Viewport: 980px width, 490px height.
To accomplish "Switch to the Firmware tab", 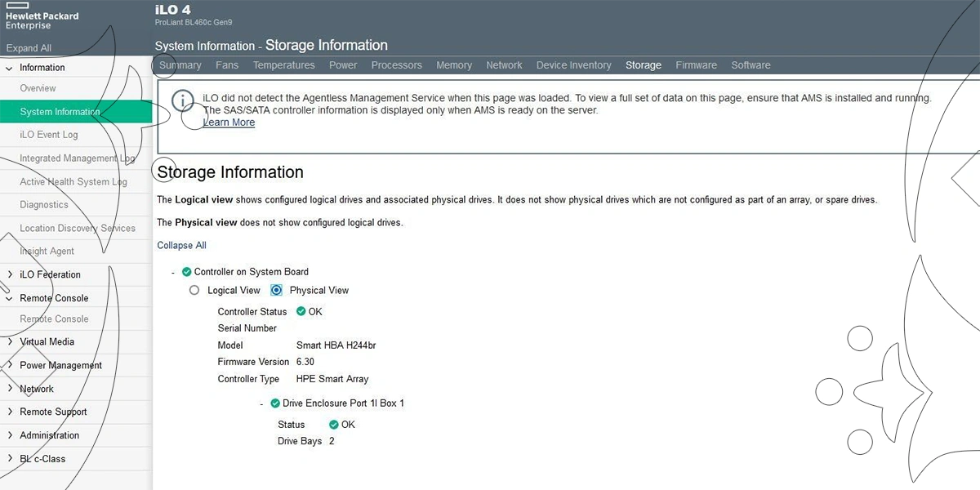I will point(696,65).
